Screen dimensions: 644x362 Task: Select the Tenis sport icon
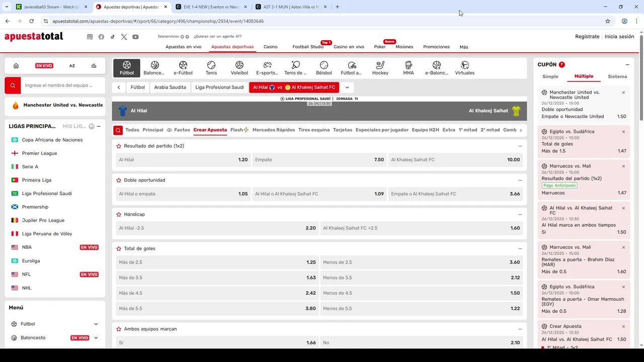[211, 68]
